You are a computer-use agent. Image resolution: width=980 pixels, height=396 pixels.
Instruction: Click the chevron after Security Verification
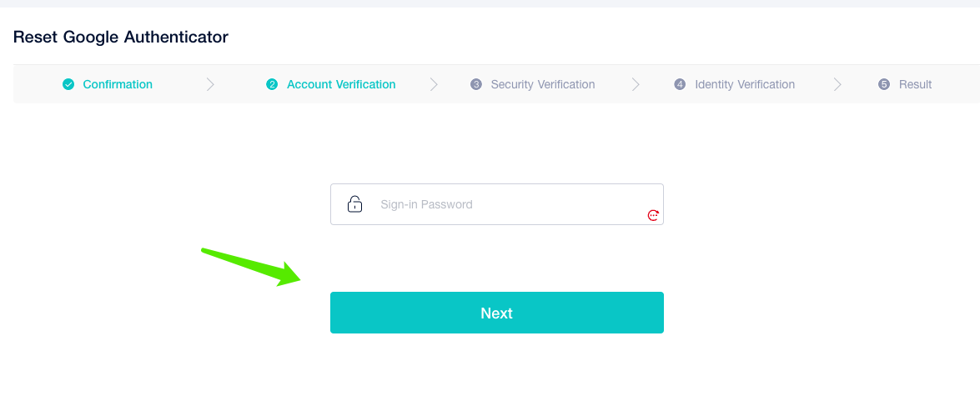pos(636,84)
